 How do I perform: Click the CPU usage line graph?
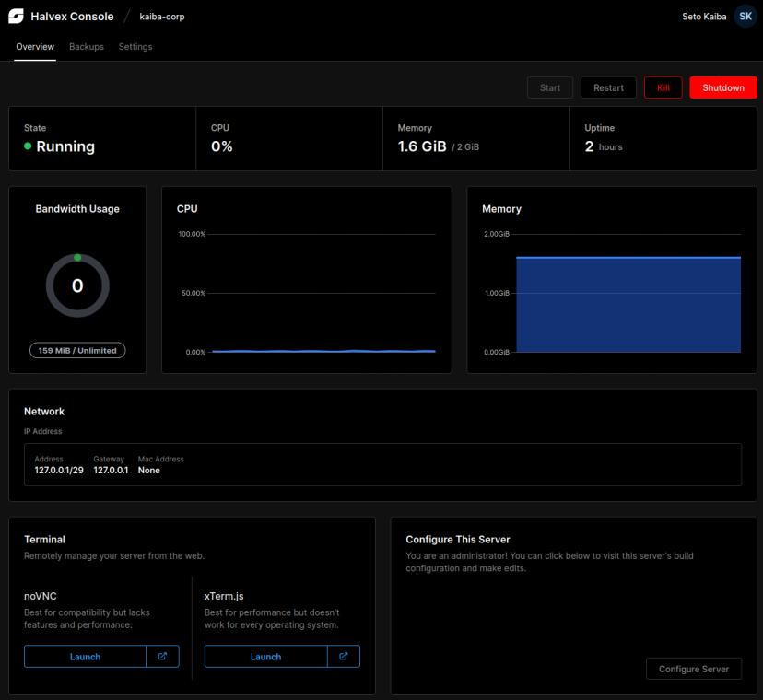click(323, 351)
